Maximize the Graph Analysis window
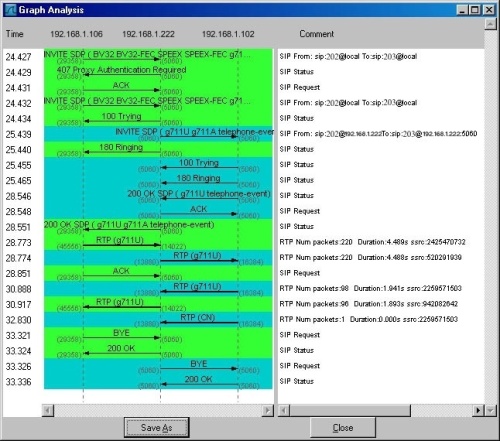 (x=474, y=10)
